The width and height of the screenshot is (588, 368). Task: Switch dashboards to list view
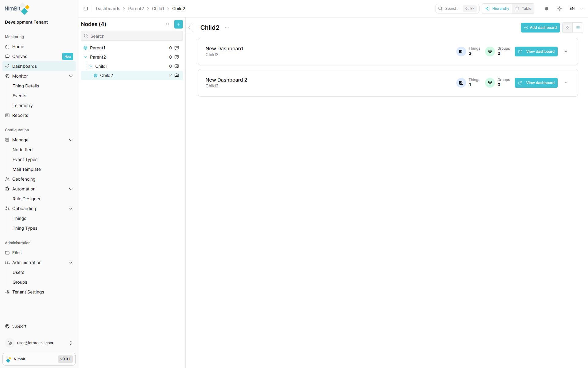tap(578, 28)
